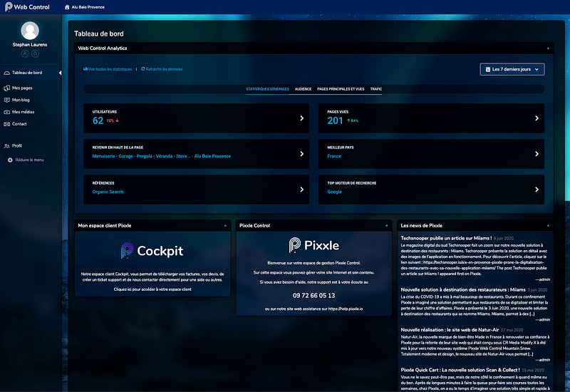Viewport: 570px width, 392px height.
Task: Click the Mes pages icon in sidebar
Action: (6, 88)
